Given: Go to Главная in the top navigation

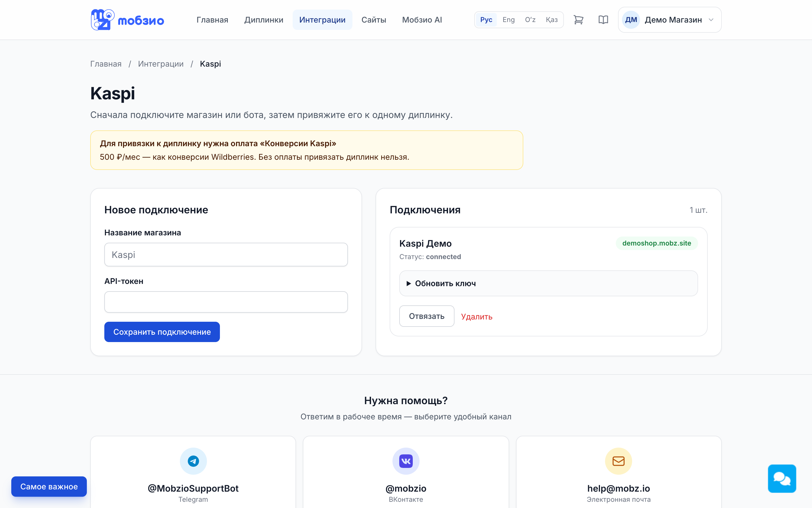Looking at the screenshot, I should click(x=212, y=20).
